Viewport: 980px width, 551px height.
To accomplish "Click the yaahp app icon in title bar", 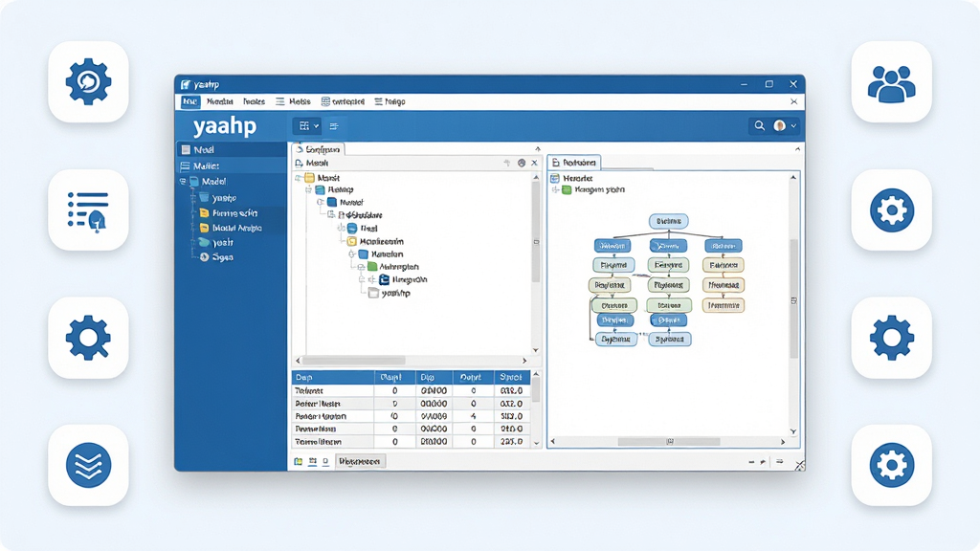I will pyautogui.click(x=186, y=84).
